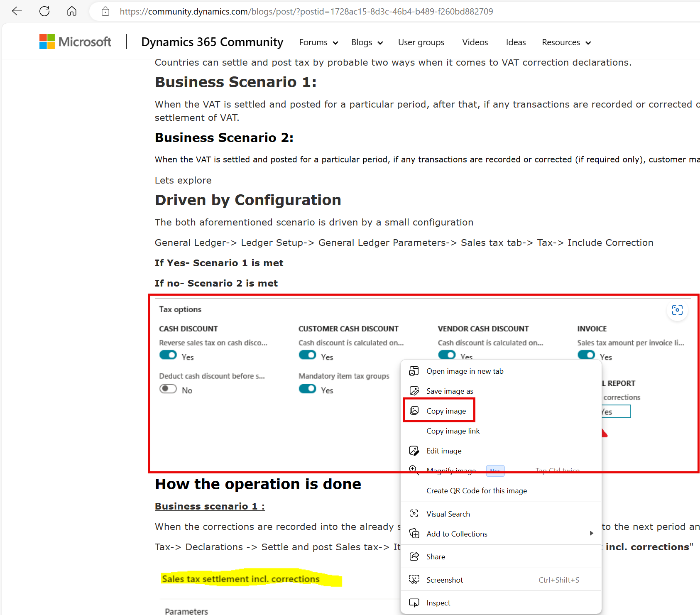Toggle Sales tax amount per invoice line

click(587, 355)
